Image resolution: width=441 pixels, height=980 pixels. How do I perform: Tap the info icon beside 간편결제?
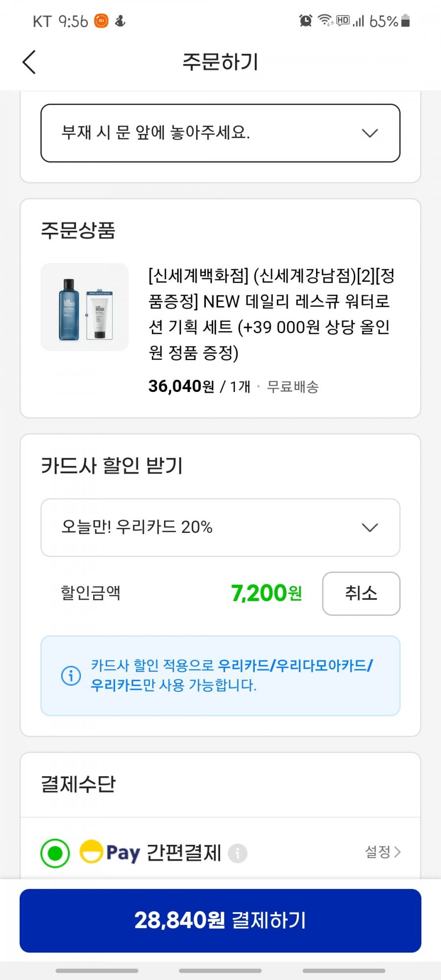238,853
